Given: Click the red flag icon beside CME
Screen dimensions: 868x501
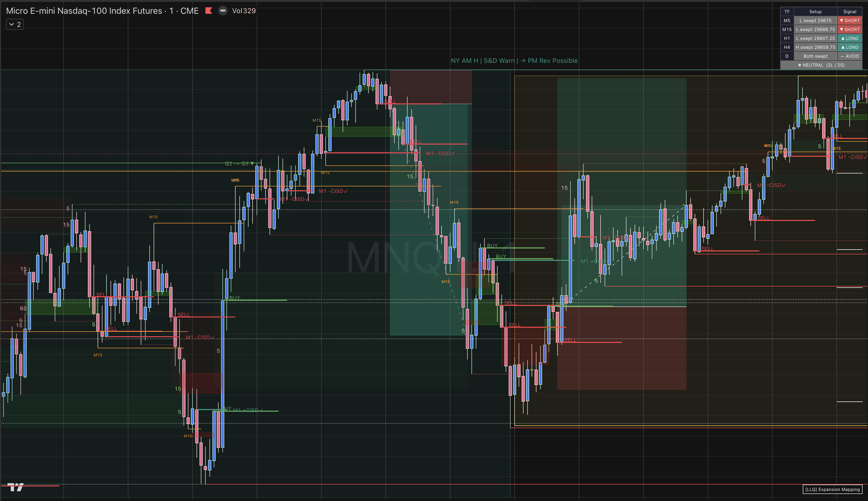Looking at the screenshot, I should pos(208,11).
